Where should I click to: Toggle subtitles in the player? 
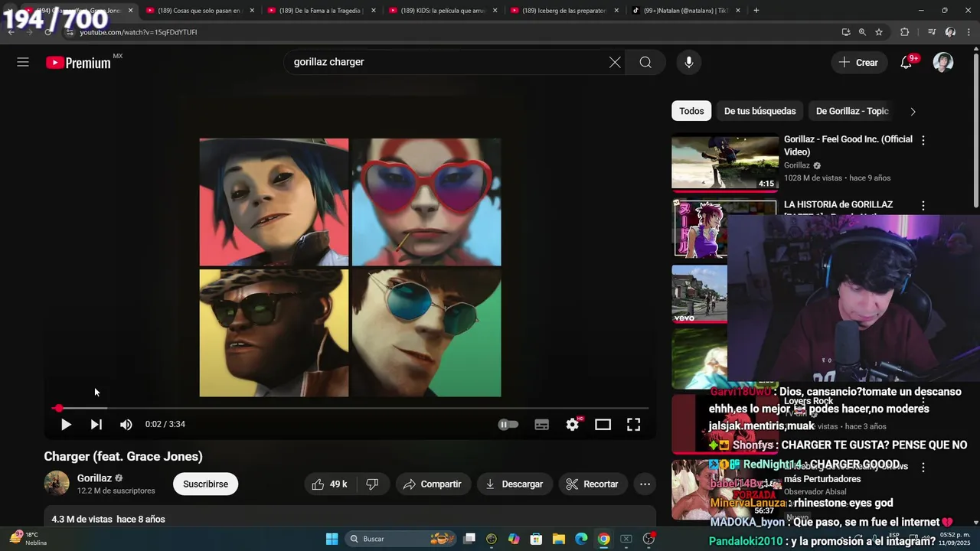coord(541,424)
